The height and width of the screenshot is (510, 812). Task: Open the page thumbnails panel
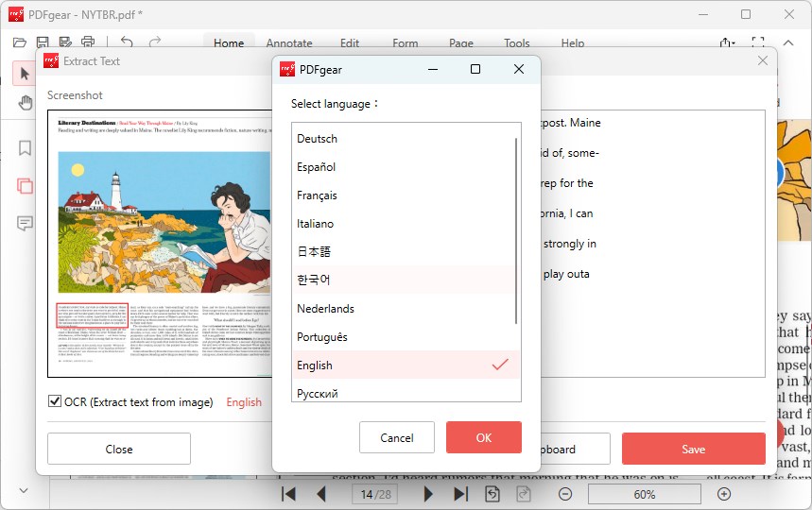click(25, 186)
